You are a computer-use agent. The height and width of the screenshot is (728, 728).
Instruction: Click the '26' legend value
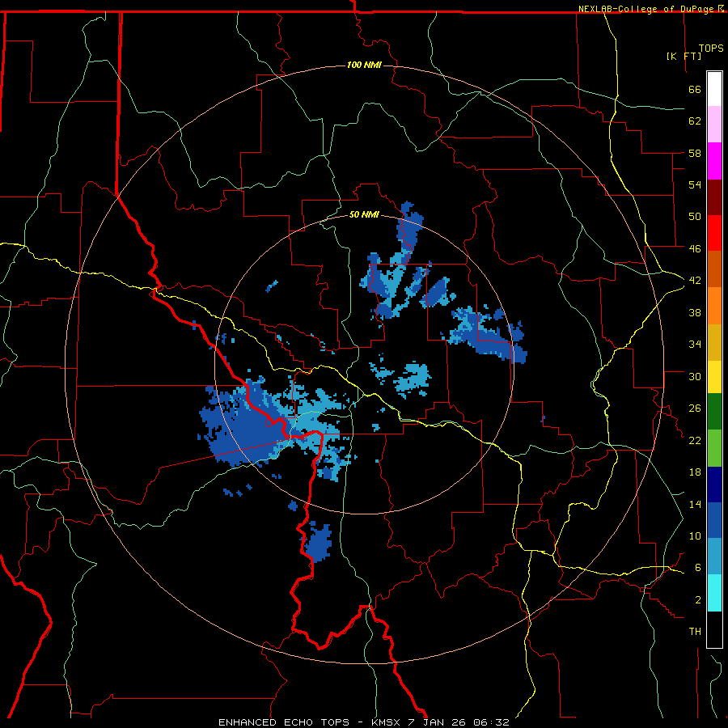coord(695,408)
